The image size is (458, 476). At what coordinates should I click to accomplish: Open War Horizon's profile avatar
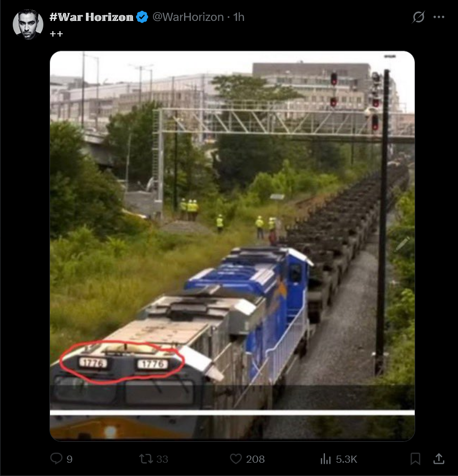pyautogui.click(x=28, y=24)
